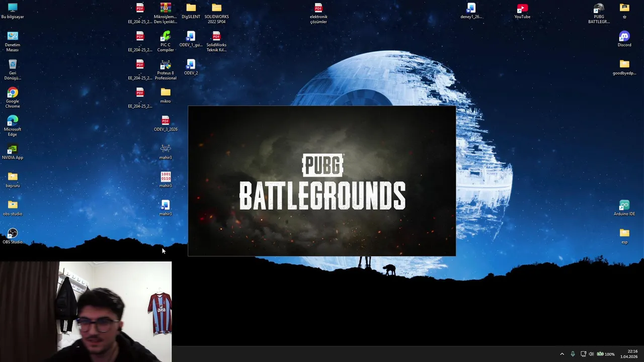
Task: Open the SolidWorks Teknik Kıl... PDF icon
Action: [216, 41]
